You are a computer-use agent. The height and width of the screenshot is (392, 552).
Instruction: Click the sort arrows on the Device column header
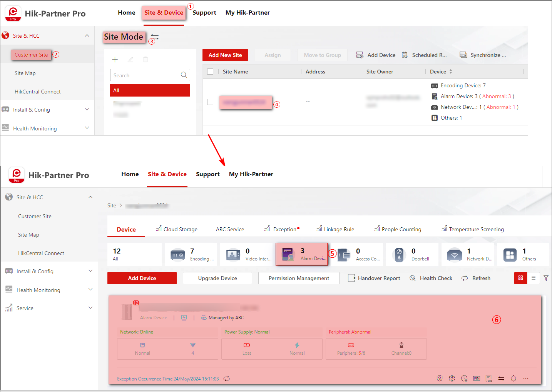451,72
